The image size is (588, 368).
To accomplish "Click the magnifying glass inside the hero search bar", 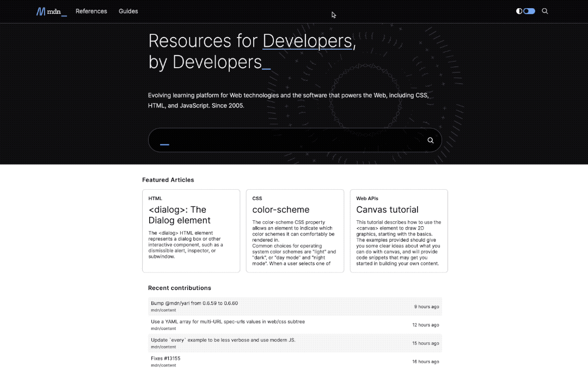I will tap(430, 140).
